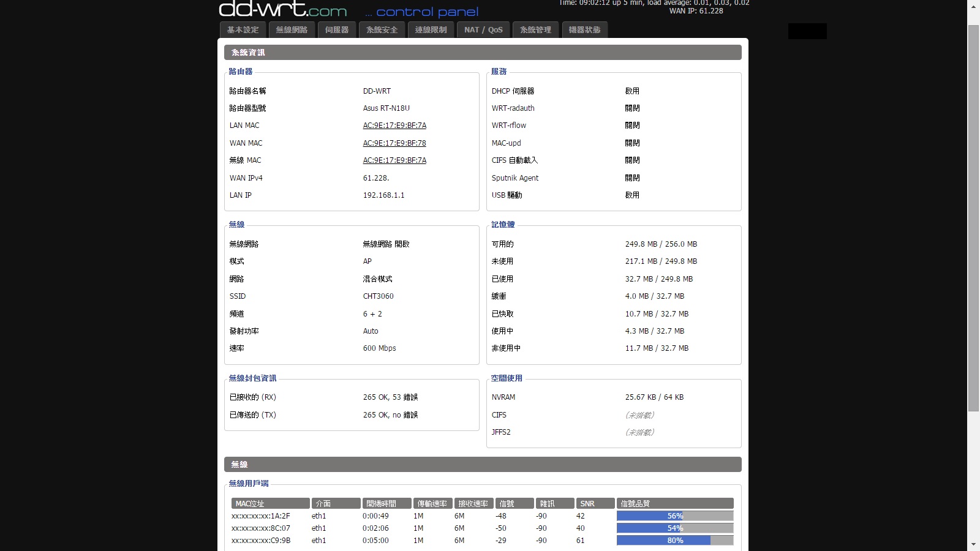This screenshot has width=980, height=551.
Task: Click the 信號品質 column header
Action: (x=675, y=504)
